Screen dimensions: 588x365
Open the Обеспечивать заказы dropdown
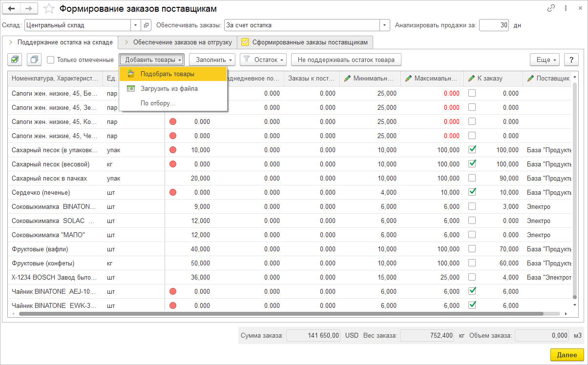coord(385,25)
